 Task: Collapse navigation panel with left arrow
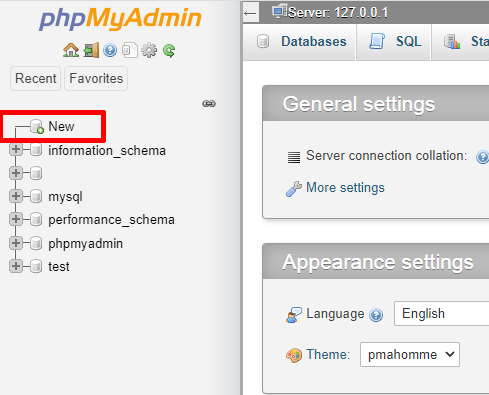pos(250,13)
